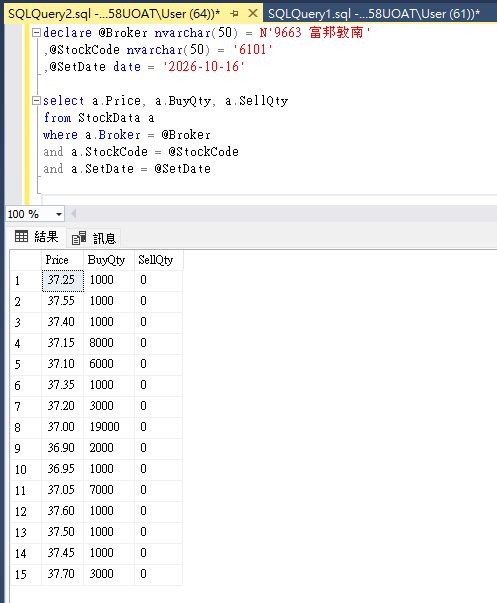Image resolution: width=497 pixels, height=603 pixels.
Task: Click the Price cell 37.50
Action: pos(62,533)
